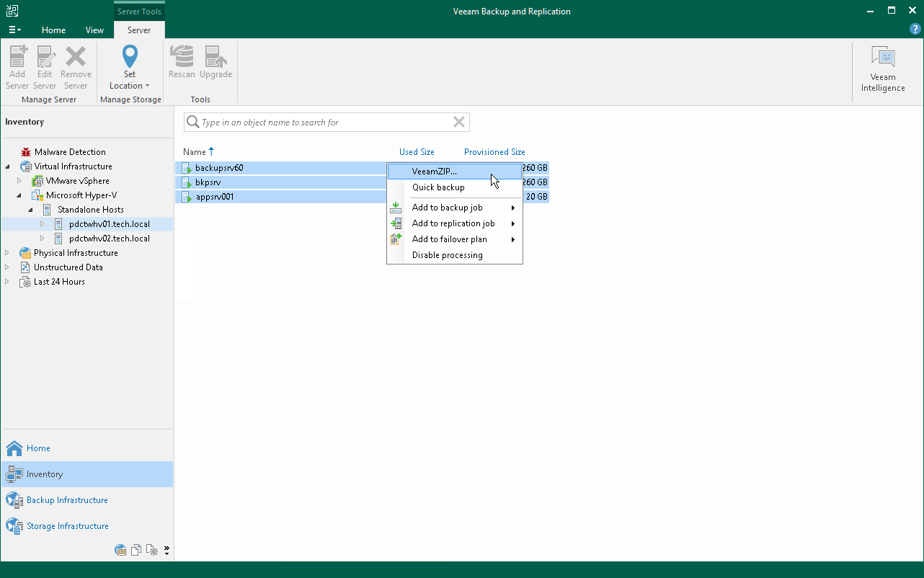Viewport: 924px width, 578px height.
Task: Collapse the Virtual Infrastructure node
Action: (x=8, y=166)
